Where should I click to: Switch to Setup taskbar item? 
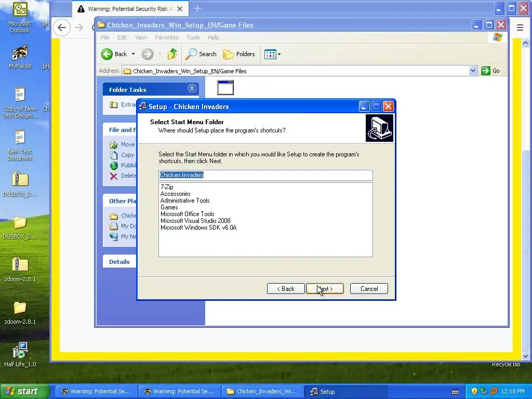click(x=345, y=391)
